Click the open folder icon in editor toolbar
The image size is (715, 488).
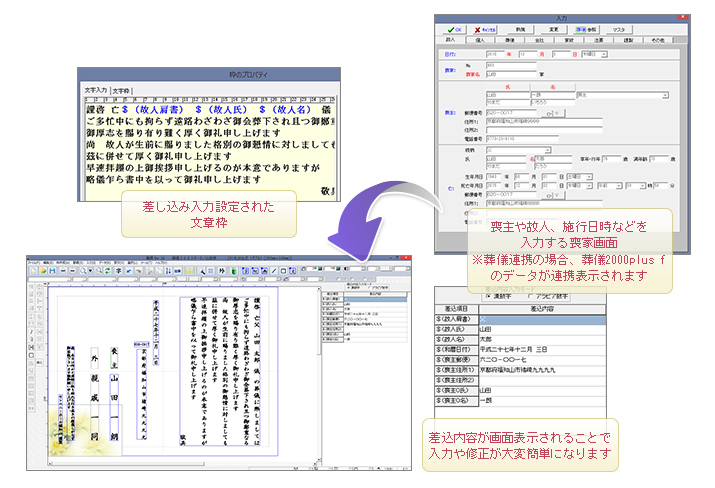(x=42, y=270)
